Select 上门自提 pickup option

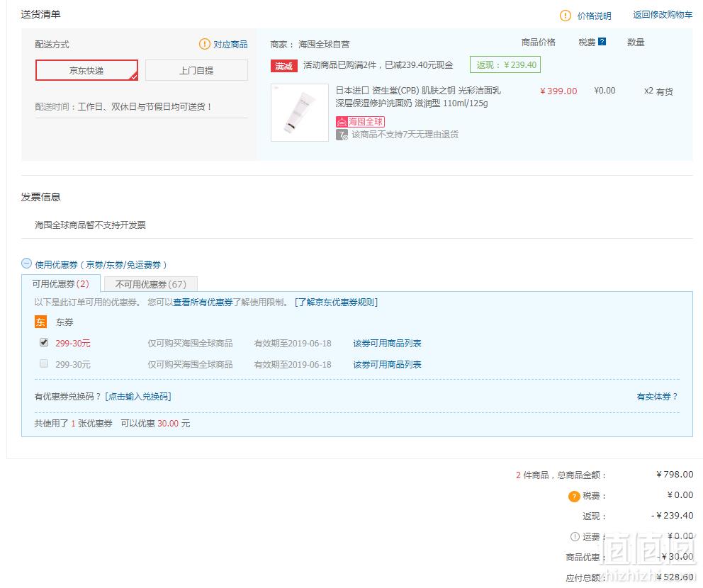[196, 70]
